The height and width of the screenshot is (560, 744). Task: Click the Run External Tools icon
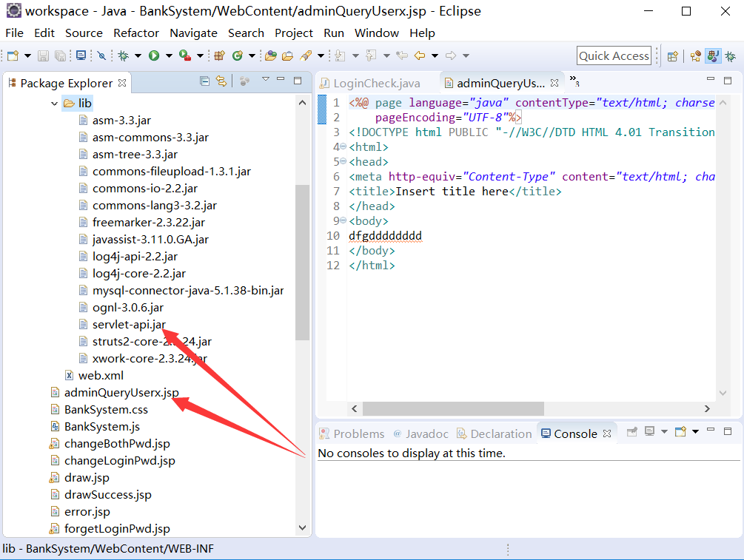point(185,56)
